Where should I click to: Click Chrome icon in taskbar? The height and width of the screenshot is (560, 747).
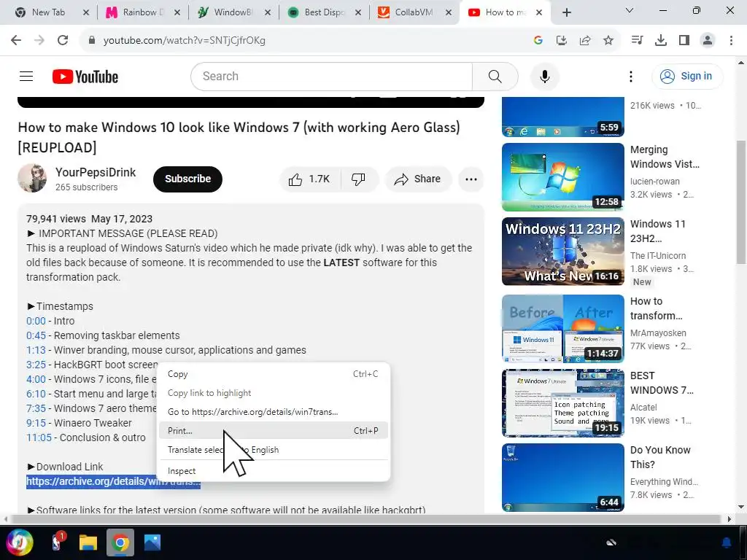(x=120, y=542)
